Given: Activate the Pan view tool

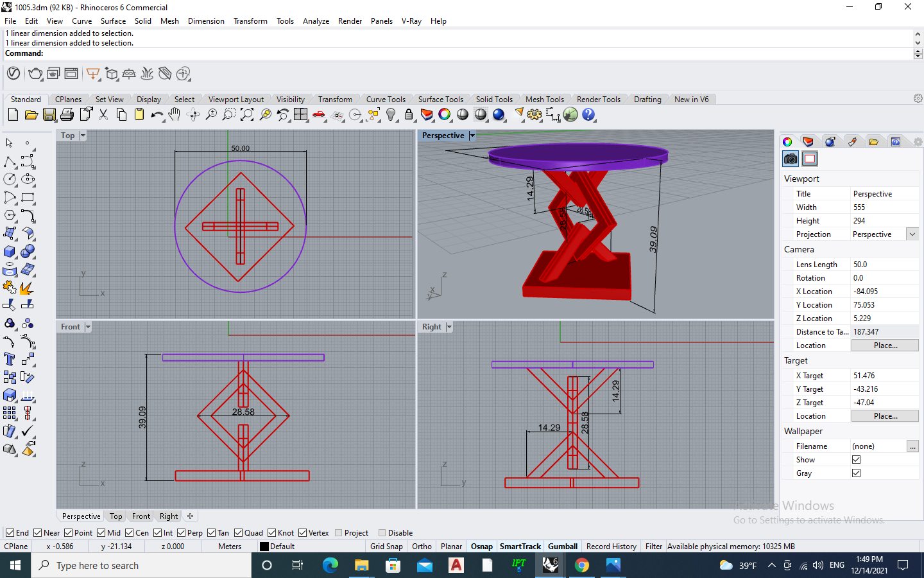Looking at the screenshot, I should [x=175, y=115].
